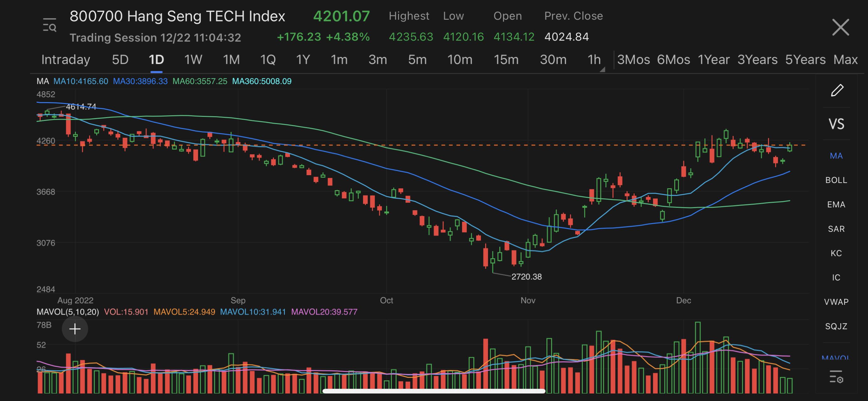Image resolution: width=868 pixels, height=401 pixels.
Task: Select the 3m minute interval tab
Action: pyautogui.click(x=378, y=60)
